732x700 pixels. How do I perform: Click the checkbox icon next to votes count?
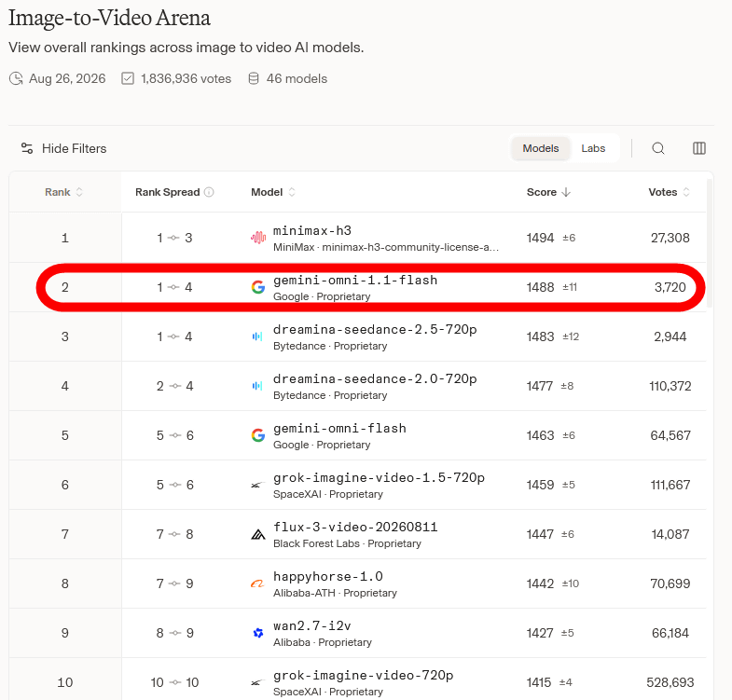(x=128, y=78)
